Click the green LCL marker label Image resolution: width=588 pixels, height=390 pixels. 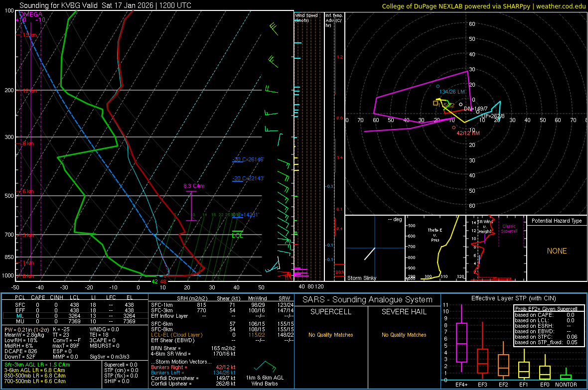tap(237, 236)
